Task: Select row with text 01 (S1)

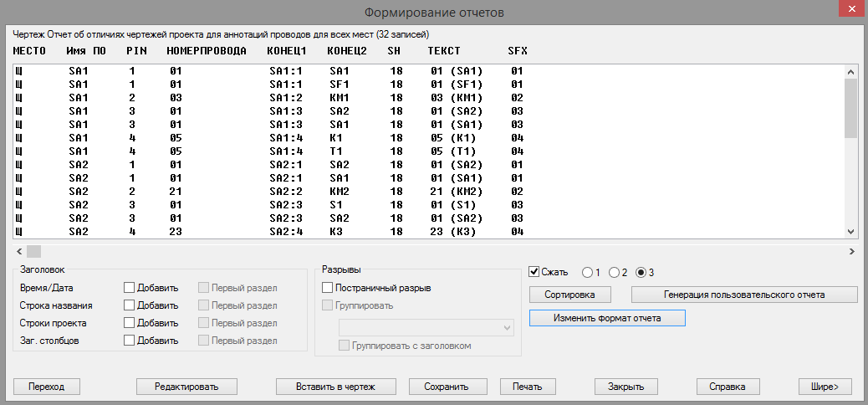Action: 429,204
